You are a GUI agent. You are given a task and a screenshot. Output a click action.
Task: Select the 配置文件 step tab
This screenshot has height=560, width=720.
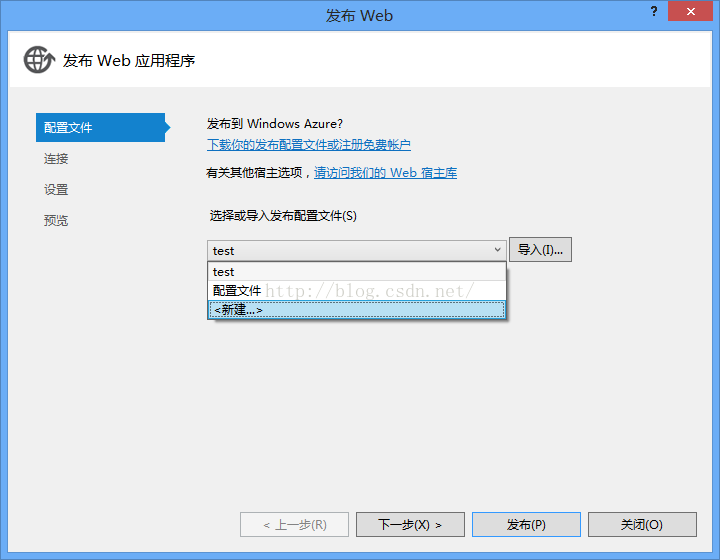click(x=101, y=127)
